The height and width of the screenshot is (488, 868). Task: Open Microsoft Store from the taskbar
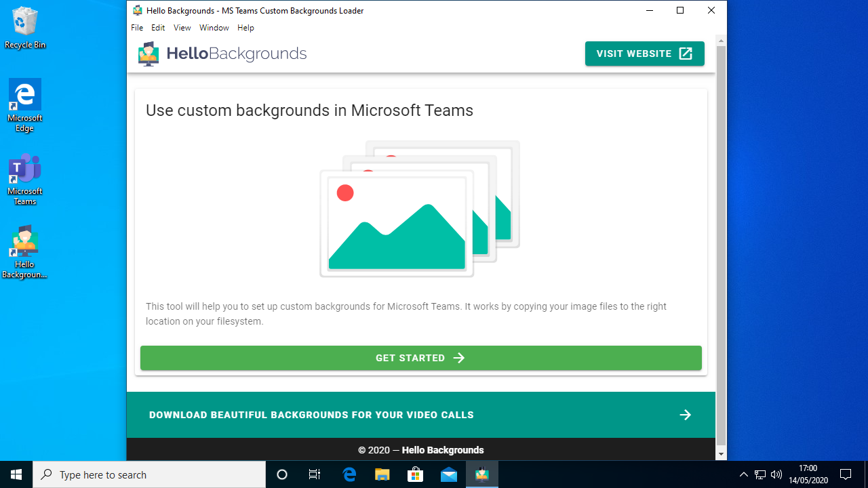click(x=415, y=474)
